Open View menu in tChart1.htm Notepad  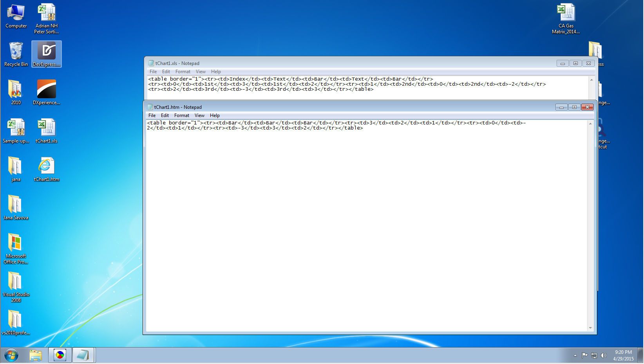(x=199, y=115)
